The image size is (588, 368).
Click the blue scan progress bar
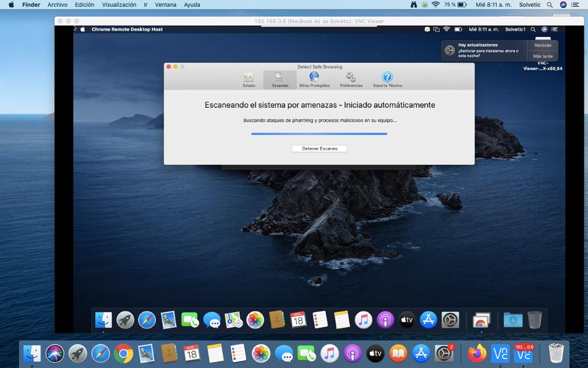tap(319, 134)
